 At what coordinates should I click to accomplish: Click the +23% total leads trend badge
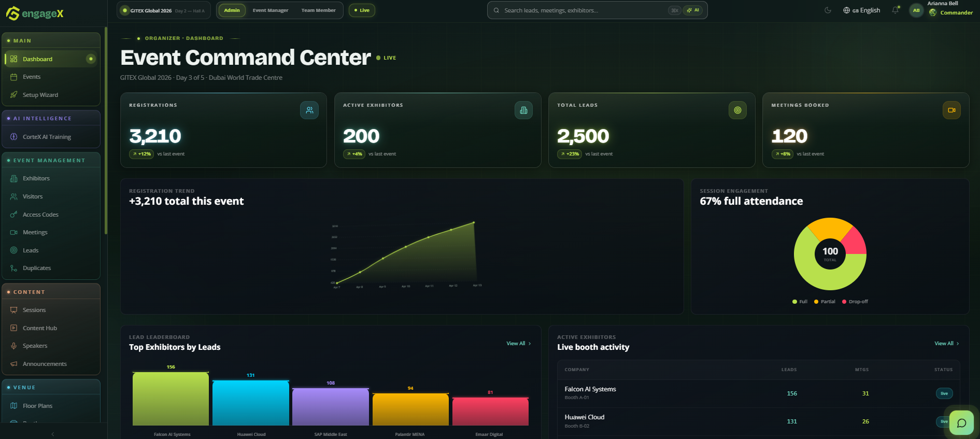(570, 154)
